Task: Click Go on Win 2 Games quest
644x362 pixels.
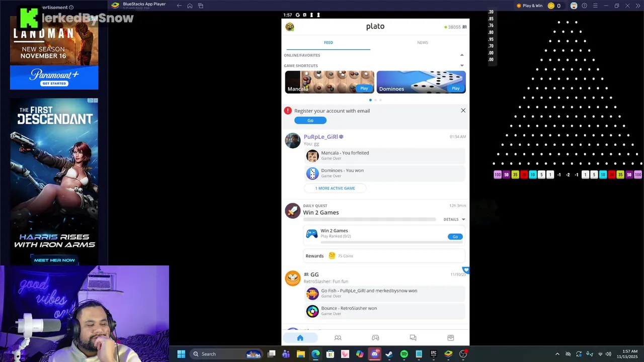Action: pyautogui.click(x=455, y=237)
